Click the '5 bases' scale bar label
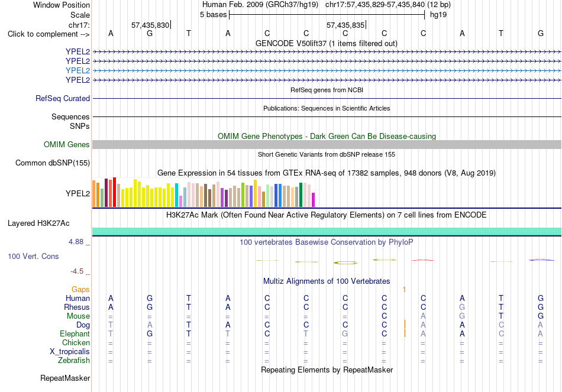Screen dimensions: 562x392 click(x=214, y=15)
